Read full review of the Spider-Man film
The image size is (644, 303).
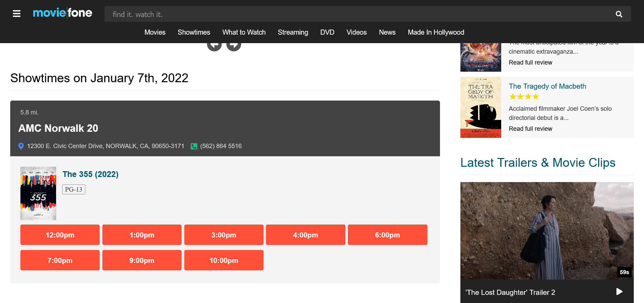(x=530, y=63)
